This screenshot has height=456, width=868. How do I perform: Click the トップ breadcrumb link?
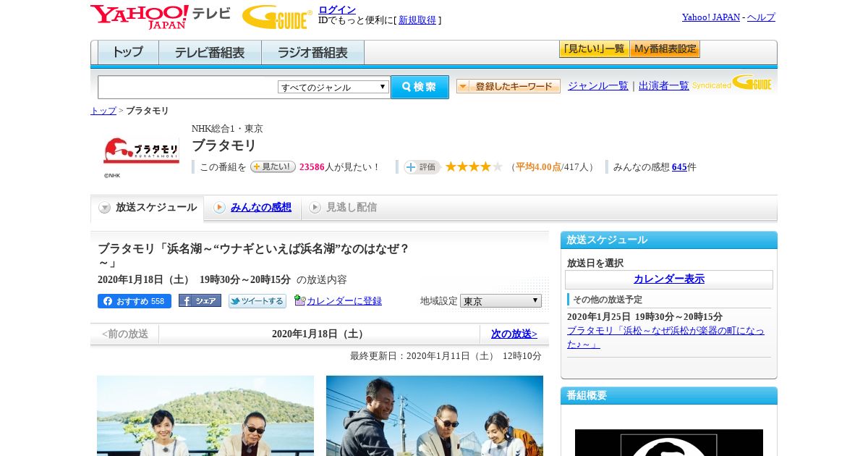pyautogui.click(x=103, y=111)
